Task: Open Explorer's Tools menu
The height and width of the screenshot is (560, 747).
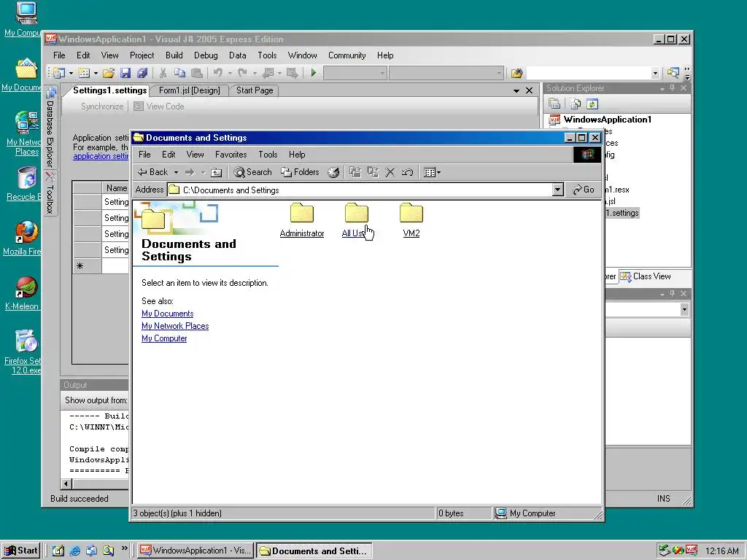Action: click(268, 155)
